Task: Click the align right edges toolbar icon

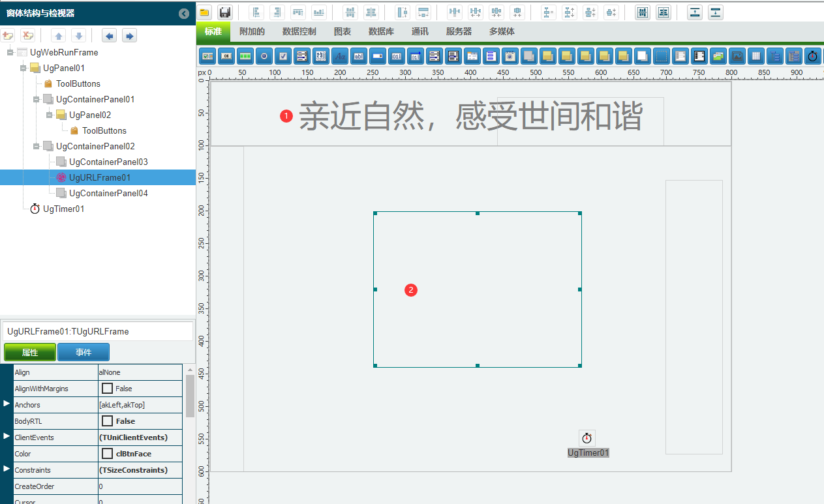Action: pyautogui.click(x=277, y=12)
